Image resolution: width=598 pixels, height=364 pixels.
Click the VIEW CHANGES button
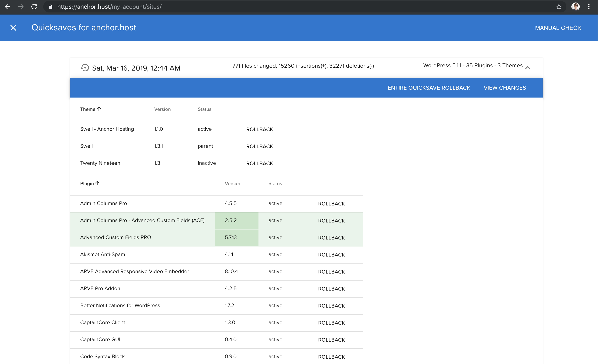pyautogui.click(x=505, y=88)
